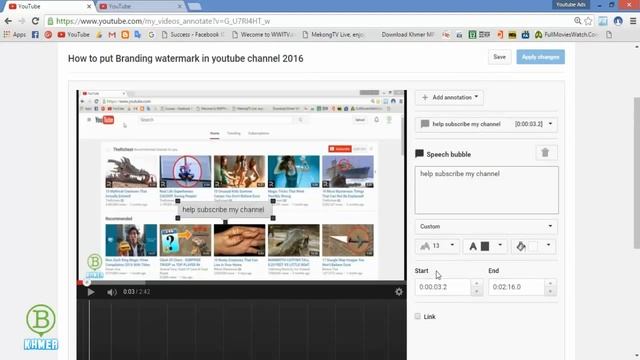Click the dark text color swatch
Viewport: 640px width, 360px height.
485,246
